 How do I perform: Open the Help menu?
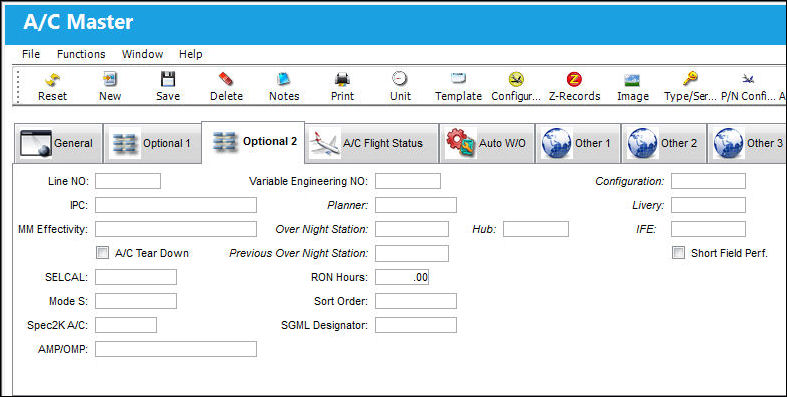(x=191, y=54)
